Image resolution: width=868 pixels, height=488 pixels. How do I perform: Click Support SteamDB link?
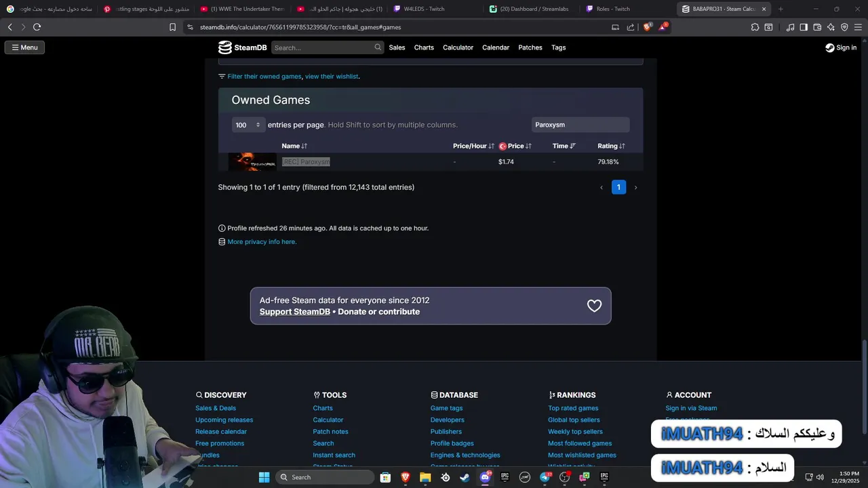pos(294,312)
